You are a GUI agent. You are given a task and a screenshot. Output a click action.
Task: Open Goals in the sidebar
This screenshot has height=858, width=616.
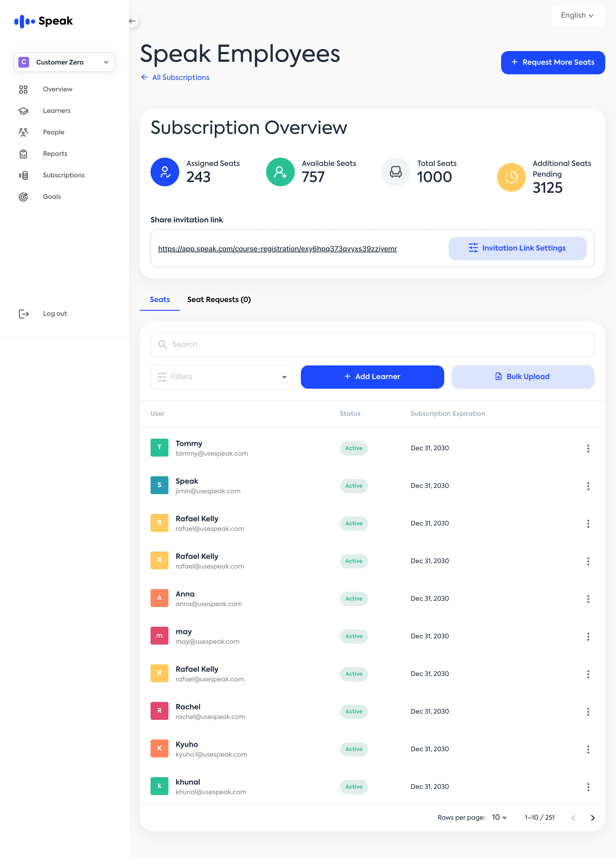click(x=52, y=197)
